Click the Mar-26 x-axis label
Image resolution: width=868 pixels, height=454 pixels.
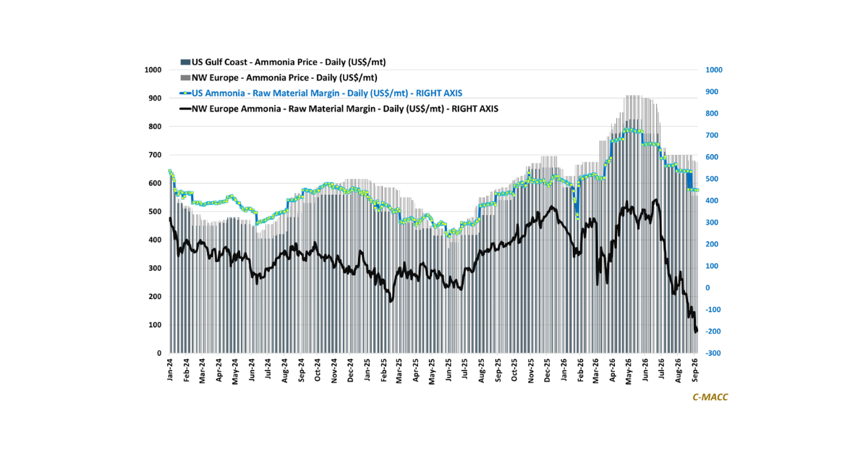pyautogui.click(x=597, y=369)
